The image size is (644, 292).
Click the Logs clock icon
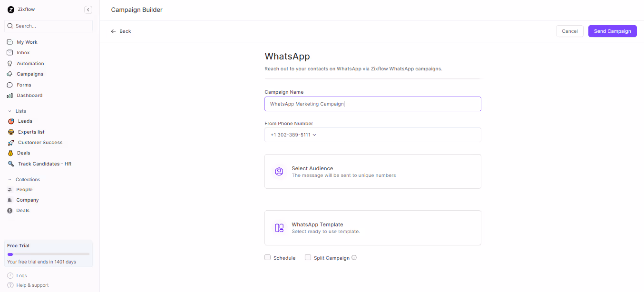[x=10, y=275]
